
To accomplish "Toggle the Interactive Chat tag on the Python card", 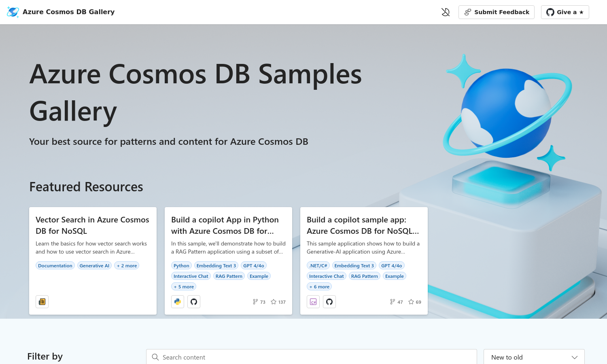I will (x=191, y=276).
